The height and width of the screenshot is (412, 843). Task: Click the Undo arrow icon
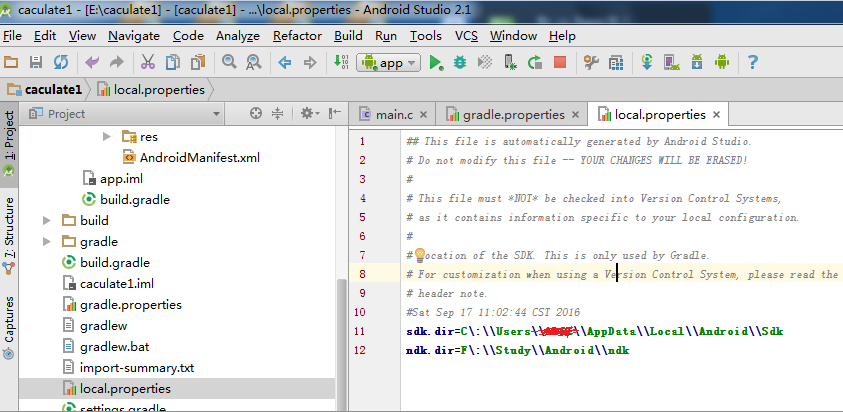click(x=92, y=62)
